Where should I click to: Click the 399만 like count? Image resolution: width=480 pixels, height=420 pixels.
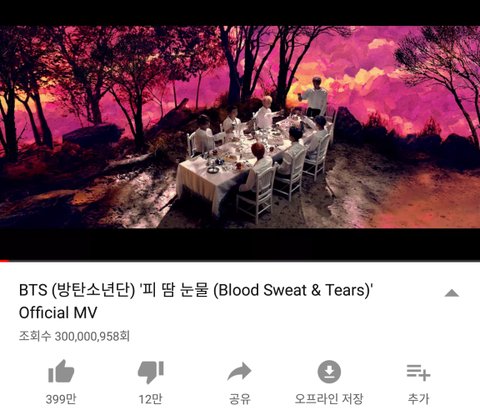point(61,399)
